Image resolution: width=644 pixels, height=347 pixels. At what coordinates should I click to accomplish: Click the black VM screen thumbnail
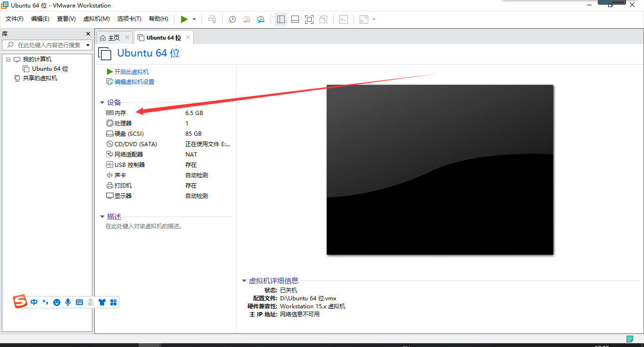[439, 170]
